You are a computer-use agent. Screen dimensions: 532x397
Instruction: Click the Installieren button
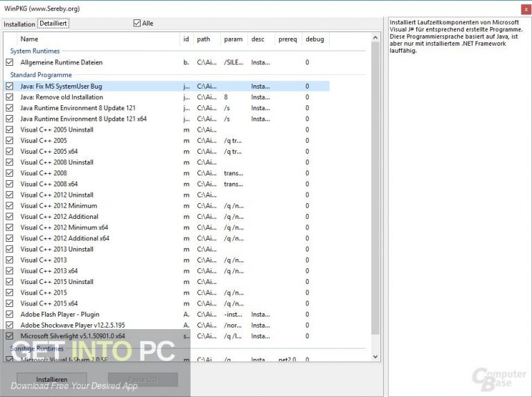coord(51,380)
